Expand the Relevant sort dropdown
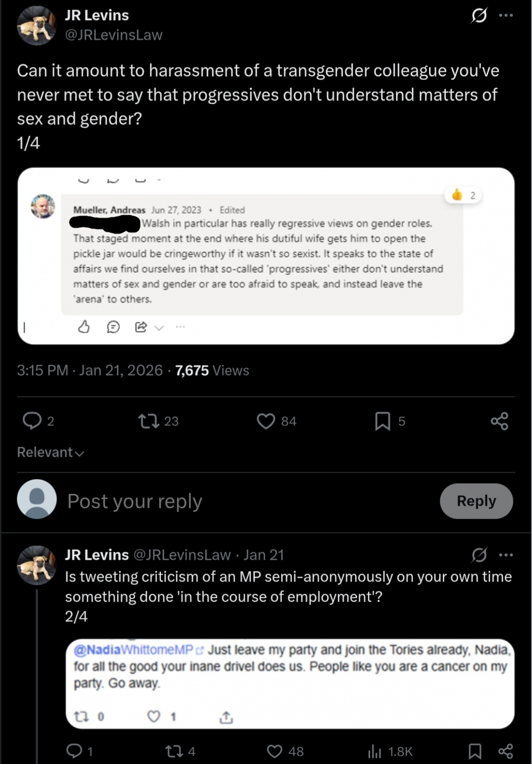532x764 pixels. point(50,452)
